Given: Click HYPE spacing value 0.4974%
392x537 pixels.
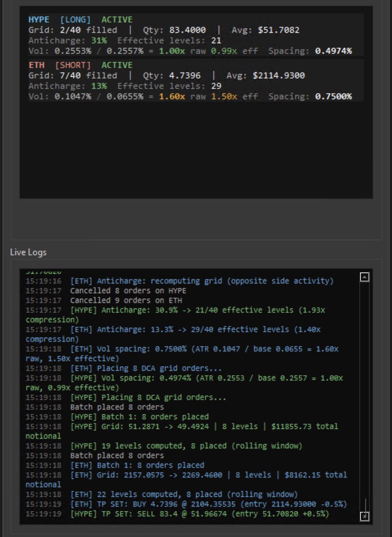Looking at the screenshot, I should 333,51.
